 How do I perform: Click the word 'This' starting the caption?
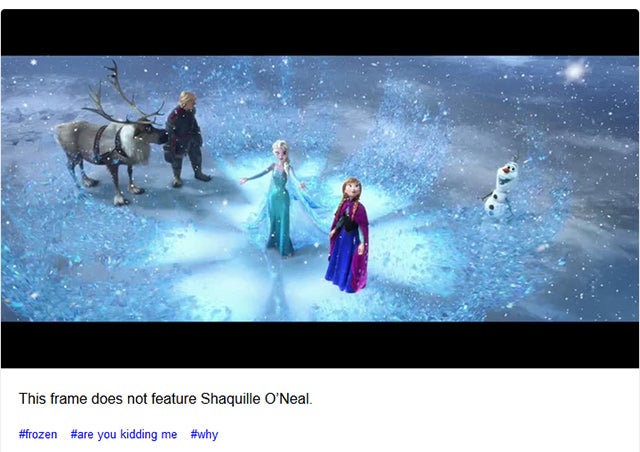32,399
